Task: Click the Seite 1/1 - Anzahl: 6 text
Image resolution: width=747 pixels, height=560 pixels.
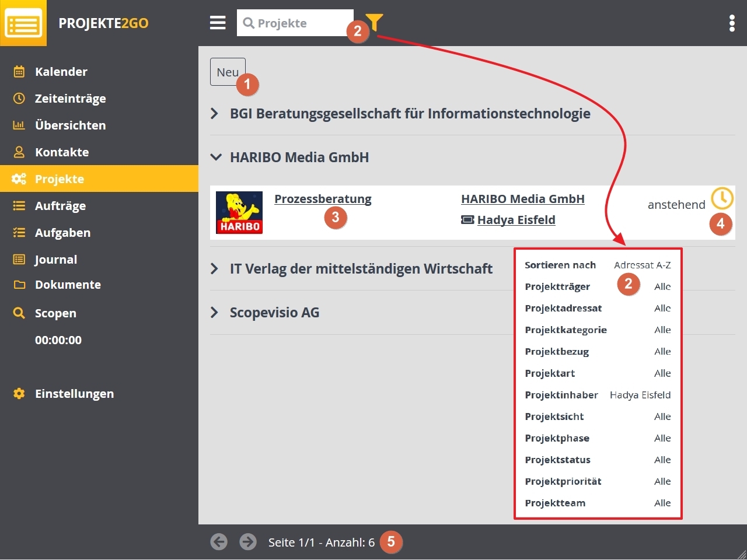Action: point(322,542)
